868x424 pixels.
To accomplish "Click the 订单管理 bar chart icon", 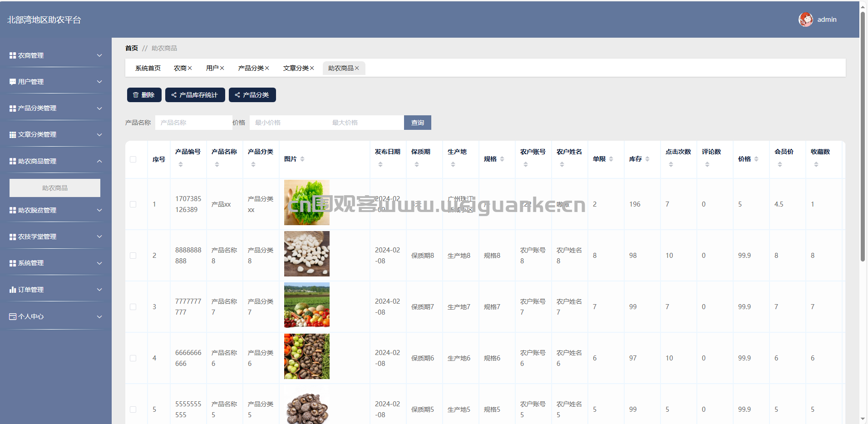I will click(x=13, y=290).
